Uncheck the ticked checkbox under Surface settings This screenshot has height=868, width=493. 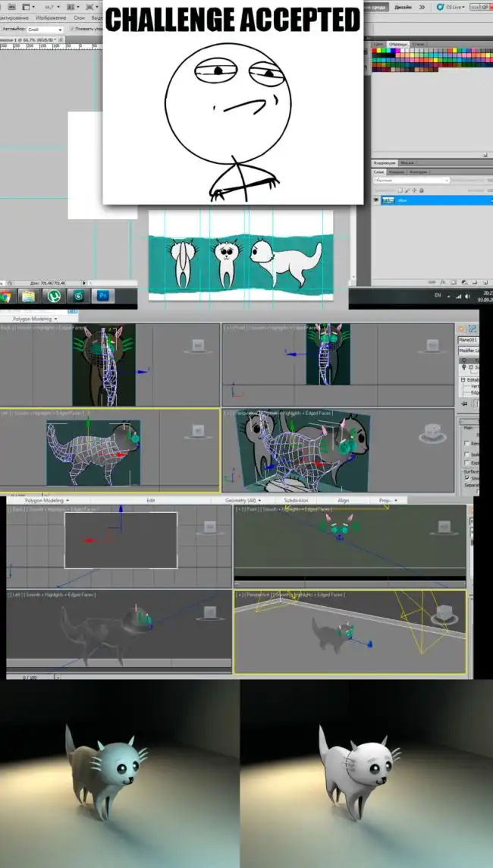[x=466, y=478]
